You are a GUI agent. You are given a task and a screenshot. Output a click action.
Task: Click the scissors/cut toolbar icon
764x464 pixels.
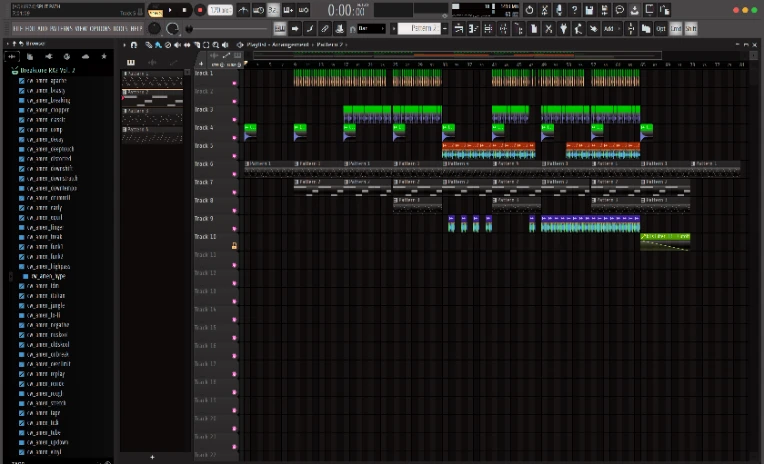tap(549, 29)
